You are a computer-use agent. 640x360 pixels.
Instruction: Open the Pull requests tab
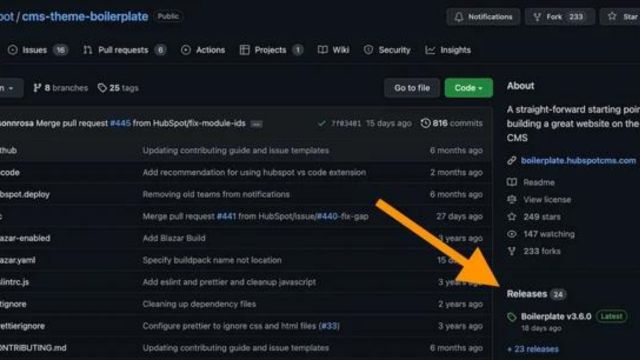pos(124,50)
